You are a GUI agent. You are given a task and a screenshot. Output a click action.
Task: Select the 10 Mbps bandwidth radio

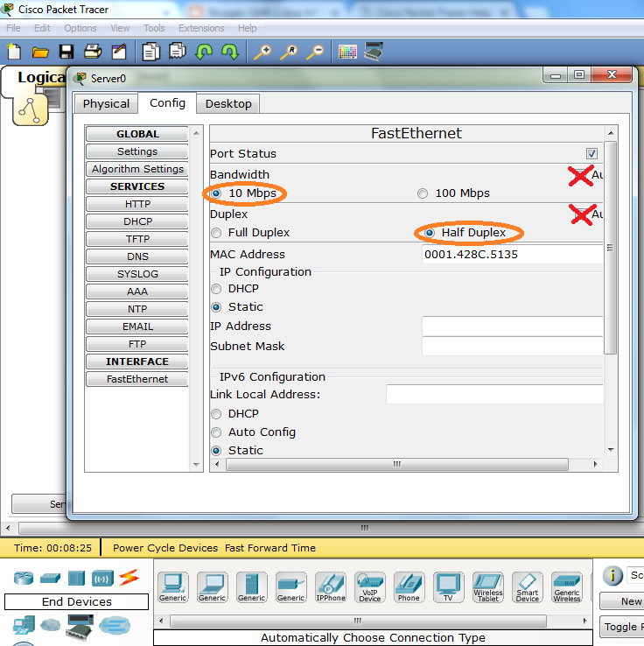[216, 193]
